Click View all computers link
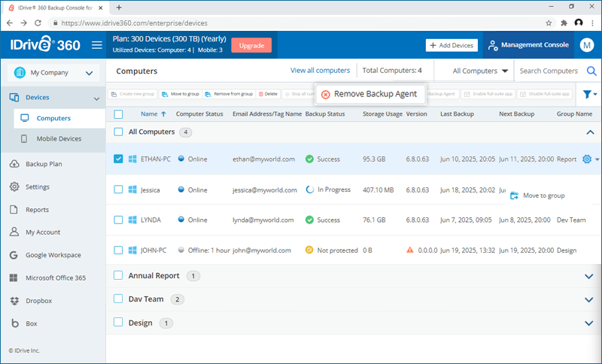 coord(320,71)
